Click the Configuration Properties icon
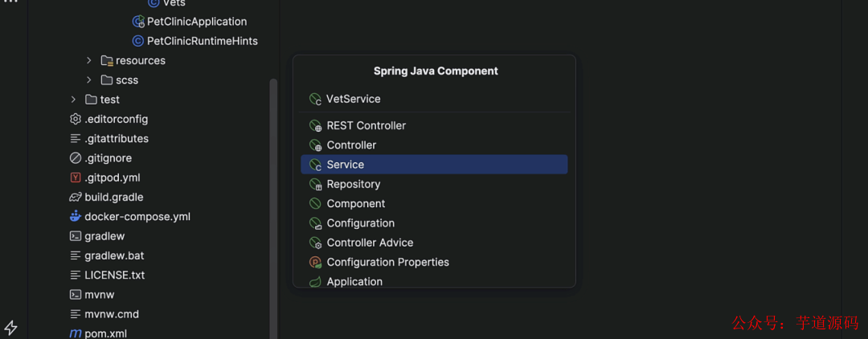 click(315, 262)
